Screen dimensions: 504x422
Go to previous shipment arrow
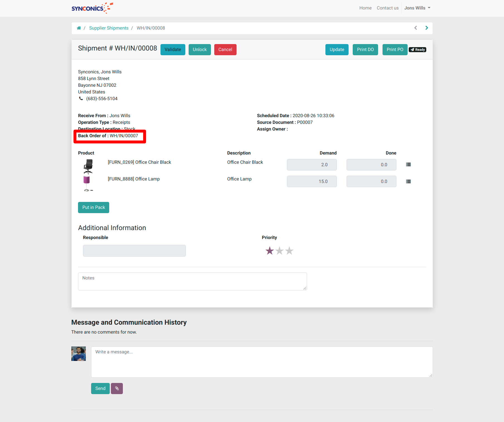[415, 28]
